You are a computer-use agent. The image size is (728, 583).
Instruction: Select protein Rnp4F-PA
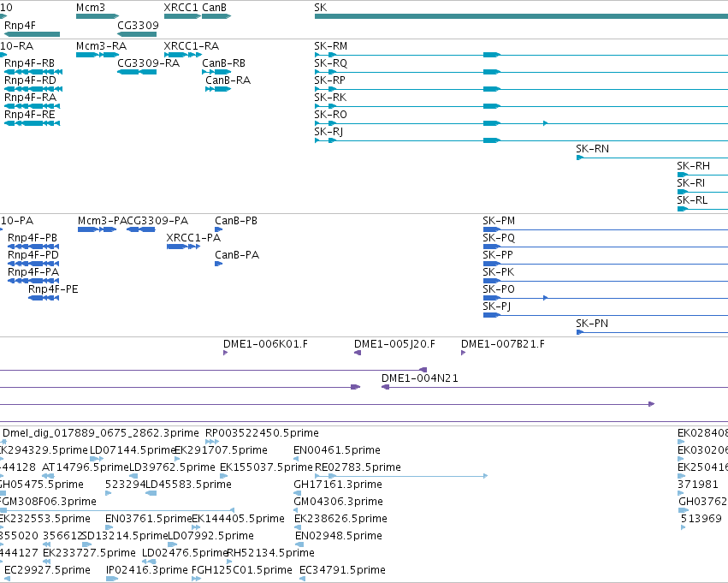[x=33, y=281]
